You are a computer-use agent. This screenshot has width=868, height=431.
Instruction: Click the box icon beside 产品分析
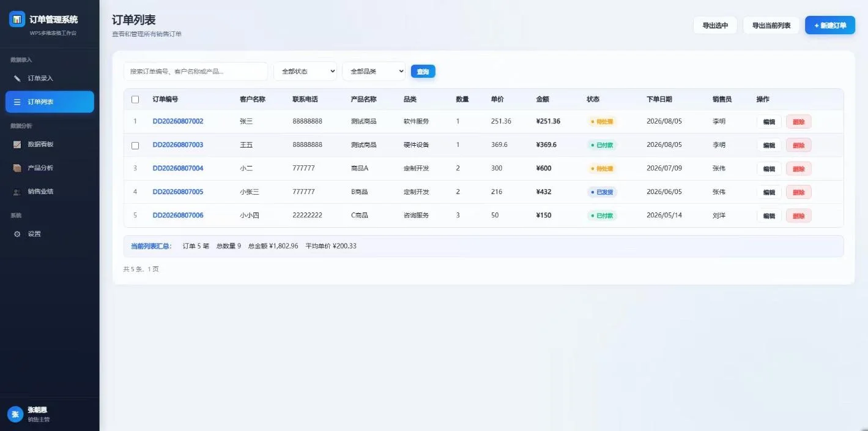pyautogui.click(x=17, y=168)
